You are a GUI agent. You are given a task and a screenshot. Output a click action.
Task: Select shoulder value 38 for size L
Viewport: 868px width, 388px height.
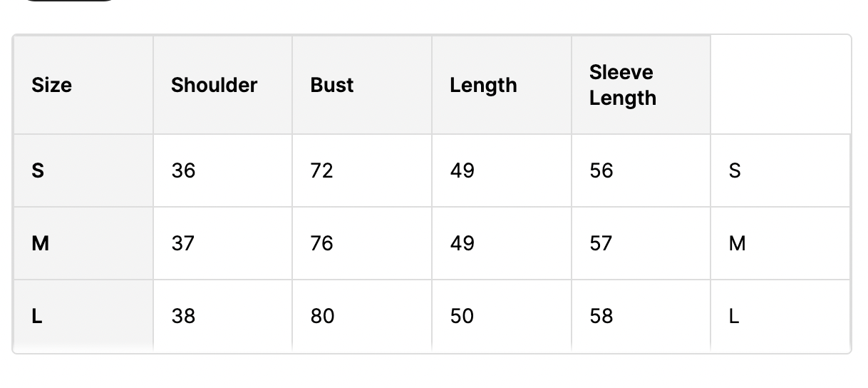(x=183, y=316)
